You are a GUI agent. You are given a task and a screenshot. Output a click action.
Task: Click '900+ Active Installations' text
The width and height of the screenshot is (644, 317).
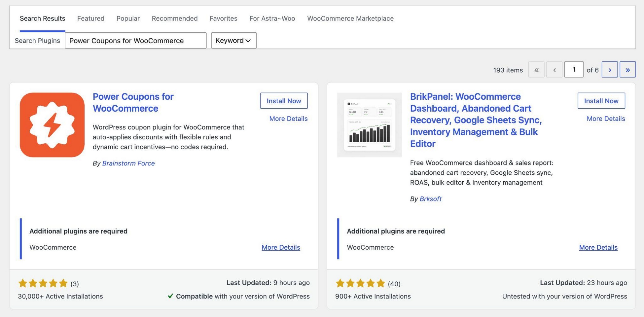(x=373, y=296)
